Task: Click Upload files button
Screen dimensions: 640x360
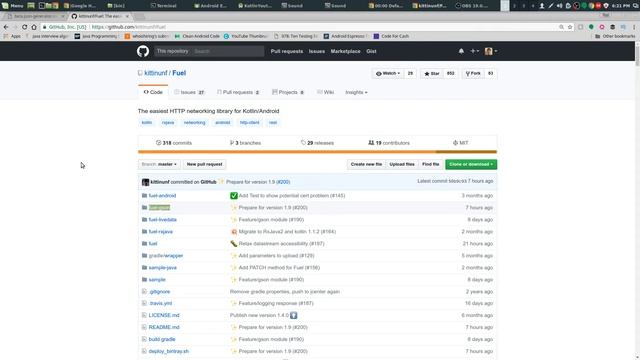Action: [x=402, y=164]
